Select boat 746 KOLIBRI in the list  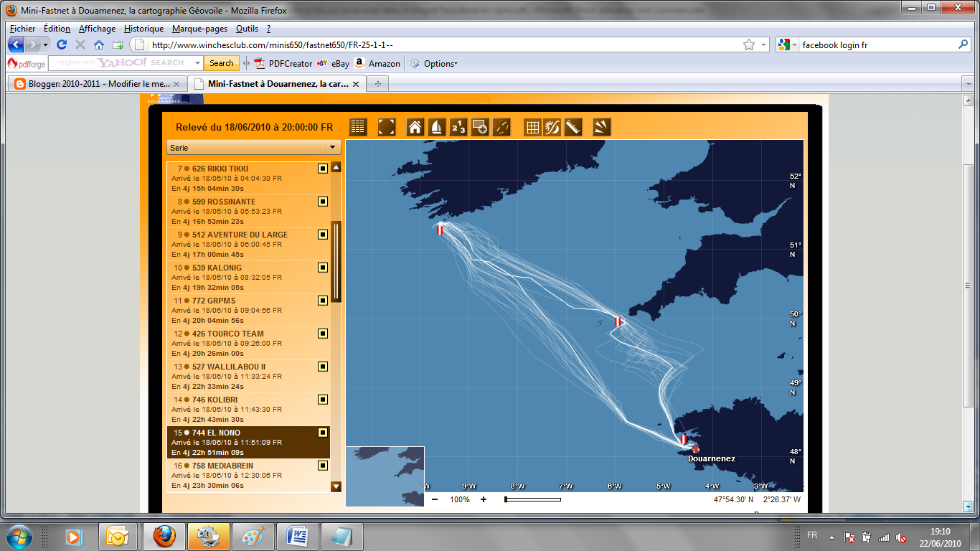[248, 409]
